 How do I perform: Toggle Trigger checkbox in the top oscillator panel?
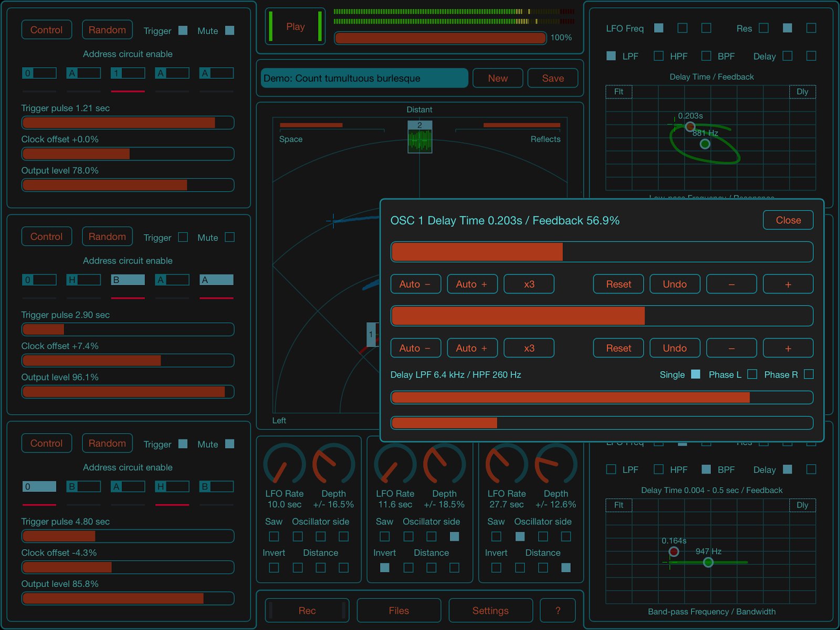(183, 30)
